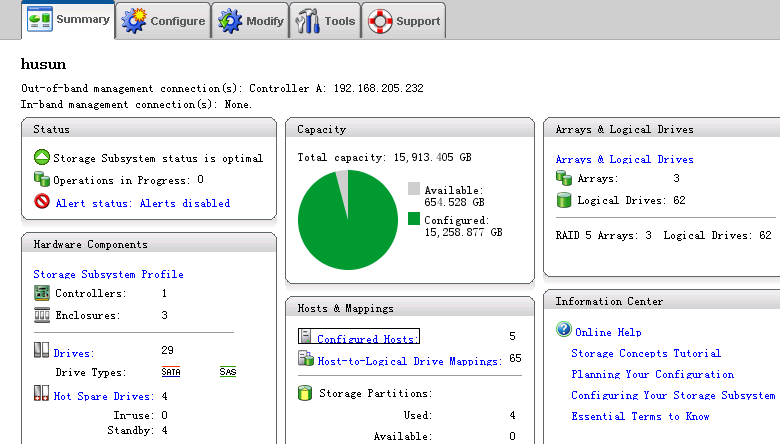Image resolution: width=780 pixels, height=444 pixels.
Task: Open the Drives link
Action: coord(74,353)
